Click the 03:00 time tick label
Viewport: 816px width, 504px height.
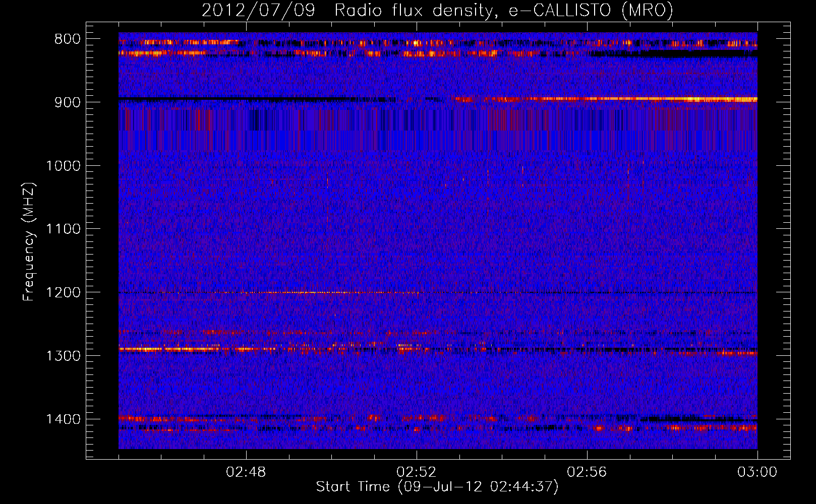(x=757, y=472)
